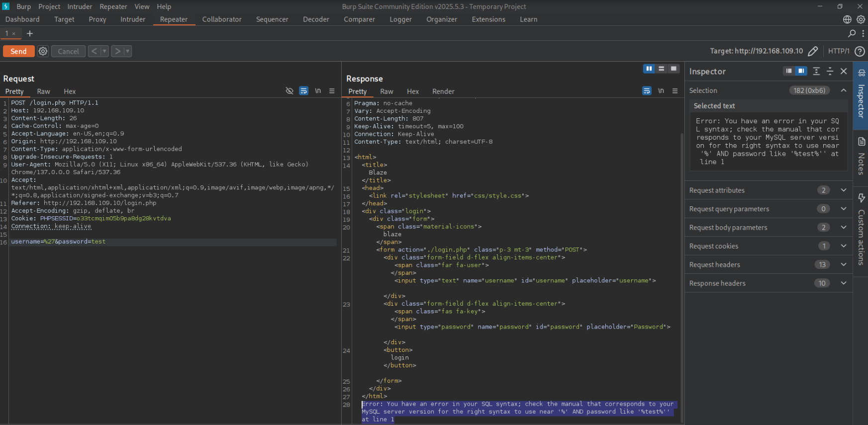This screenshot has width=868, height=425.
Task: Collapse the Selection section chevron
Action: tap(844, 90)
